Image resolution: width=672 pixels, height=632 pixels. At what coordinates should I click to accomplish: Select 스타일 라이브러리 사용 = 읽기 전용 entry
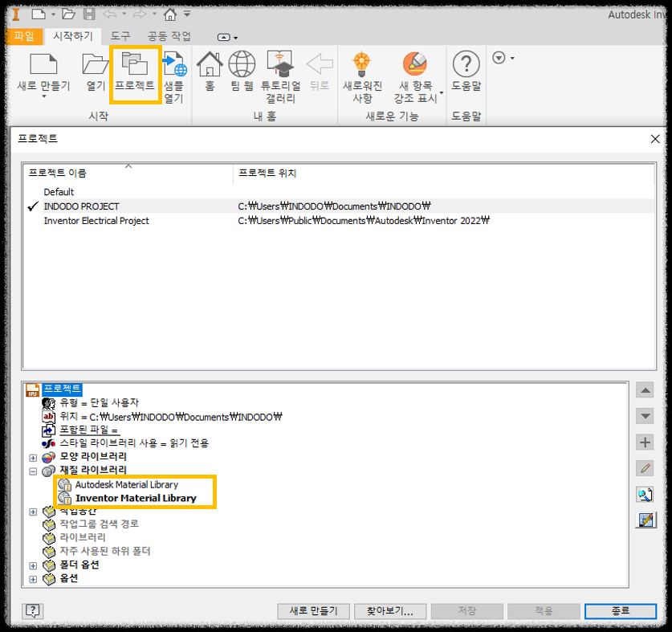coord(134,443)
